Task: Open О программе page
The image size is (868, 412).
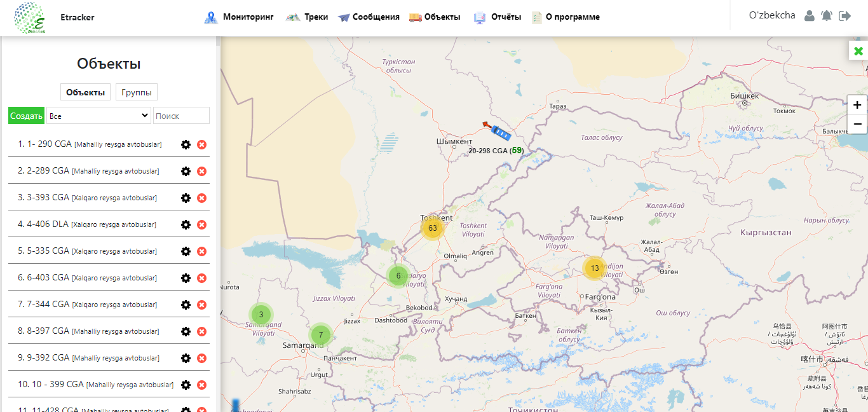Action: (566, 17)
